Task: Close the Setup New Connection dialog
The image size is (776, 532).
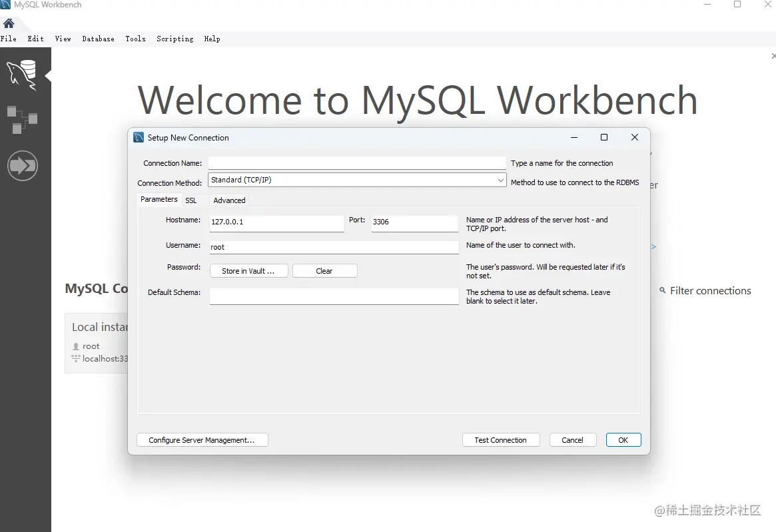Action: pyautogui.click(x=635, y=137)
